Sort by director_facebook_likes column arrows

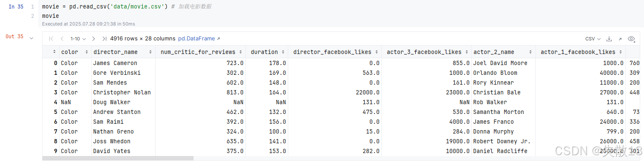tap(377, 52)
